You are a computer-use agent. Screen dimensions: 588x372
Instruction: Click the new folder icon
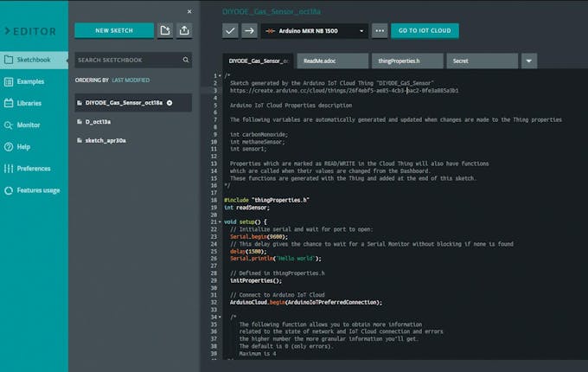(165, 30)
